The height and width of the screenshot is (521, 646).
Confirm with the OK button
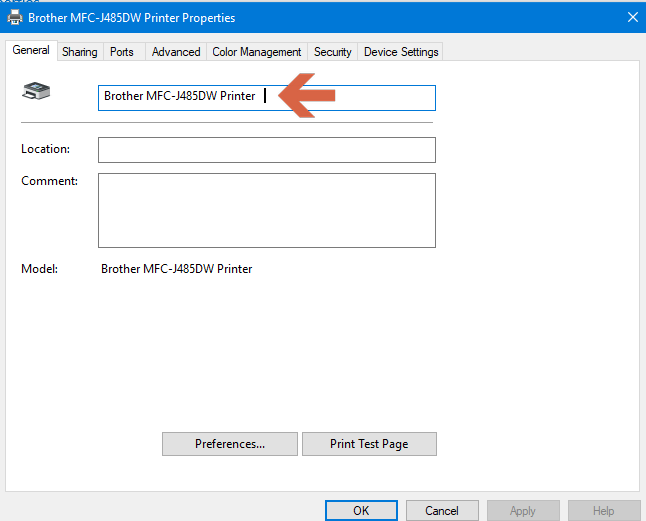pyautogui.click(x=361, y=511)
